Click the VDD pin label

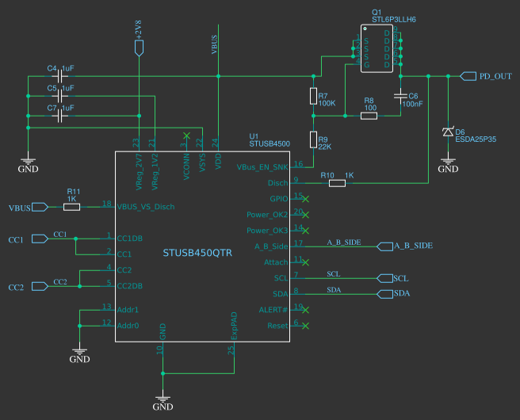pyautogui.click(x=218, y=162)
